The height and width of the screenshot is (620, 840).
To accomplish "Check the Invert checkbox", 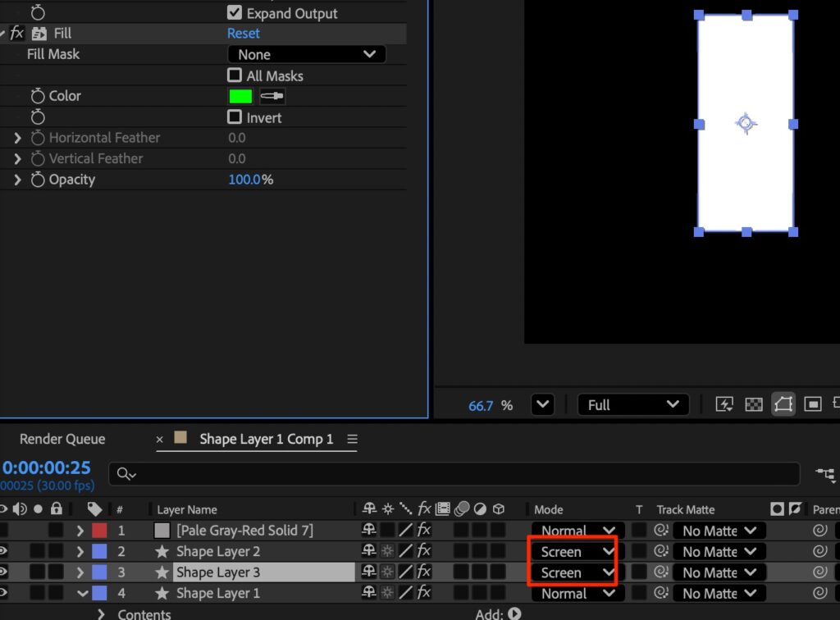I will [235, 117].
